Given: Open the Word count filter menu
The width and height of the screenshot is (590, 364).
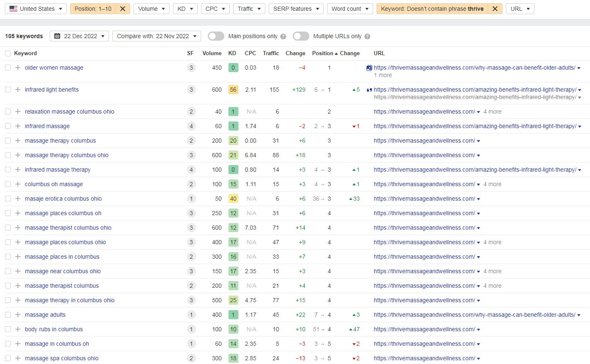Looking at the screenshot, I should click(x=350, y=9).
